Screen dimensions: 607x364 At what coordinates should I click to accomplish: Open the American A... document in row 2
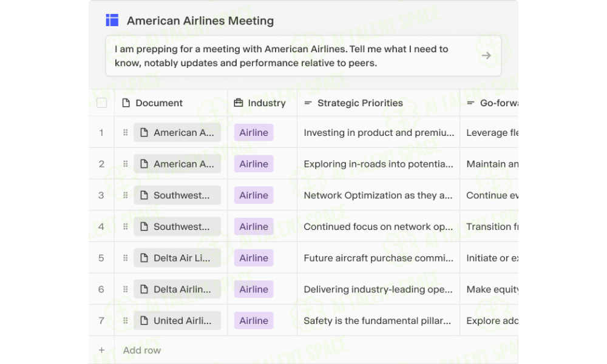click(x=177, y=164)
